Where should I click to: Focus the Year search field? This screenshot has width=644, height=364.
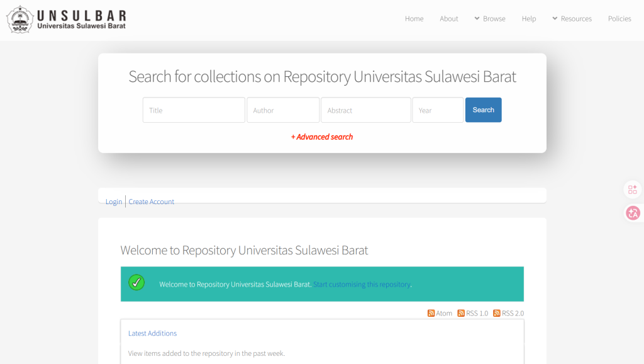click(438, 110)
